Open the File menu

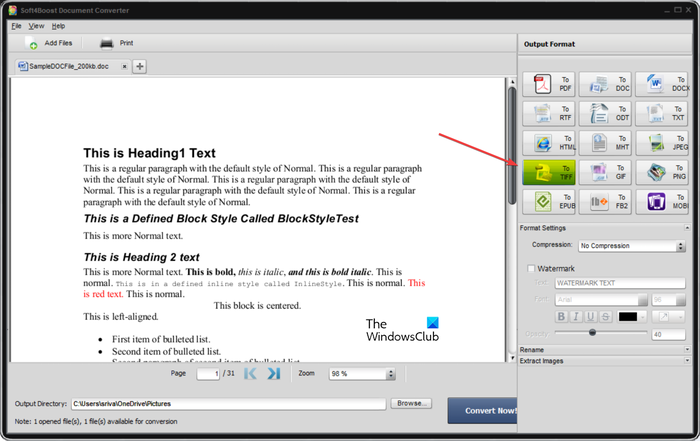click(16, 26)
